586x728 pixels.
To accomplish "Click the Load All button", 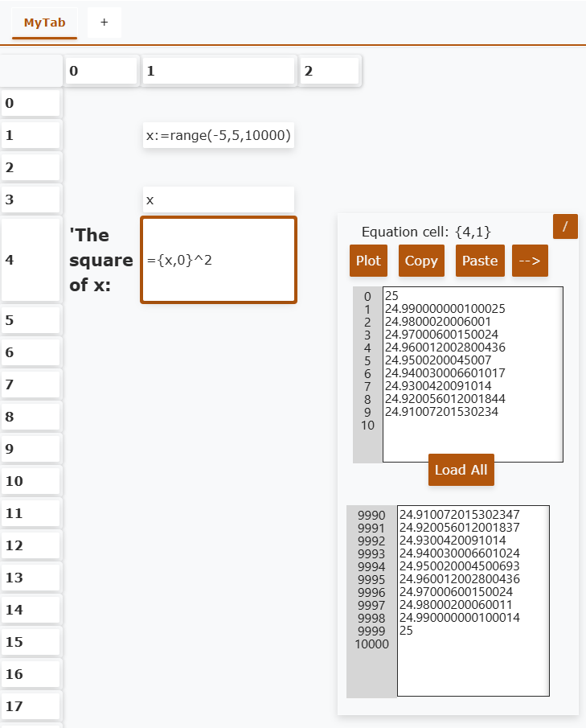I will click(x=461, y=470).
